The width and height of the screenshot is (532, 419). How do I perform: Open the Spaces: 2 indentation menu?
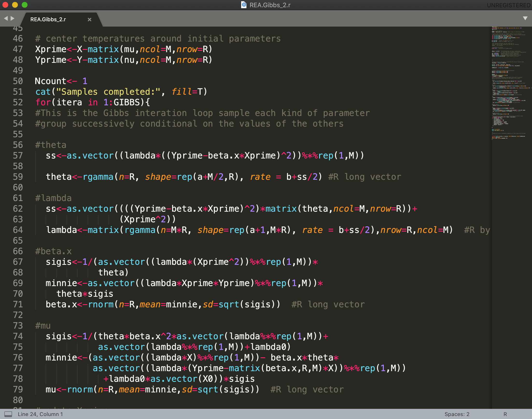[457, 414]
